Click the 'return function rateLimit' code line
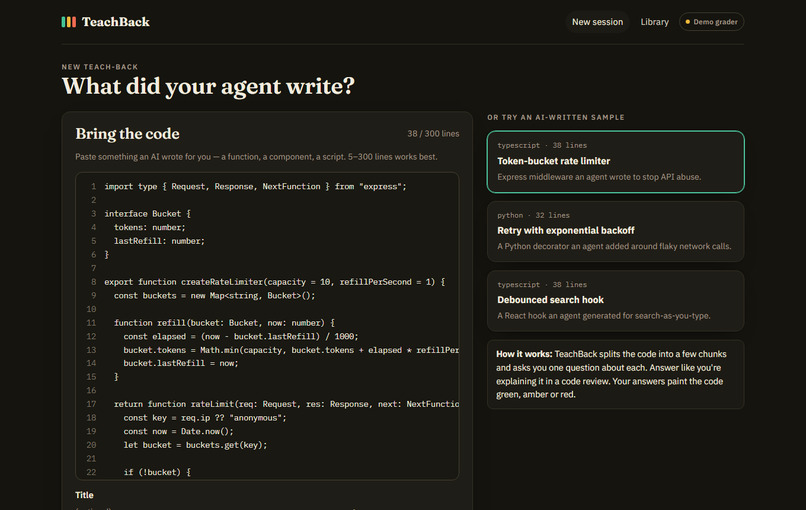This screenshot has width=806, height=510. tap(286, 404)
